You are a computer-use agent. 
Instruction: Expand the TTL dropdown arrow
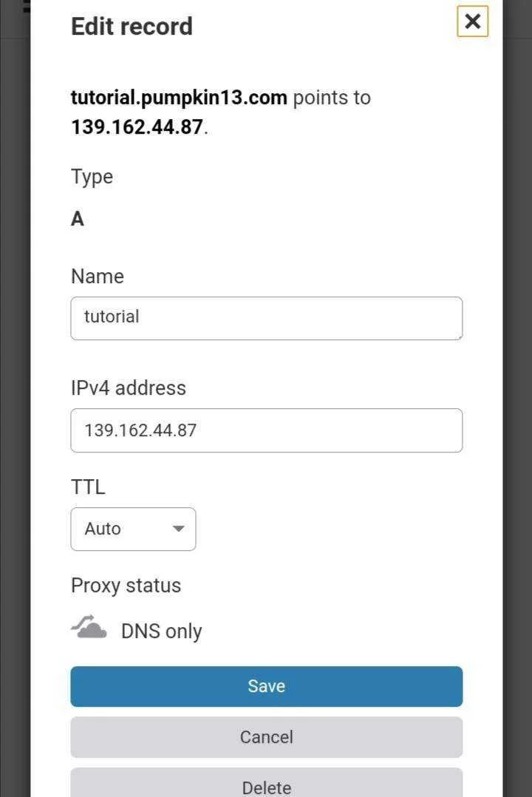[178, 529]
